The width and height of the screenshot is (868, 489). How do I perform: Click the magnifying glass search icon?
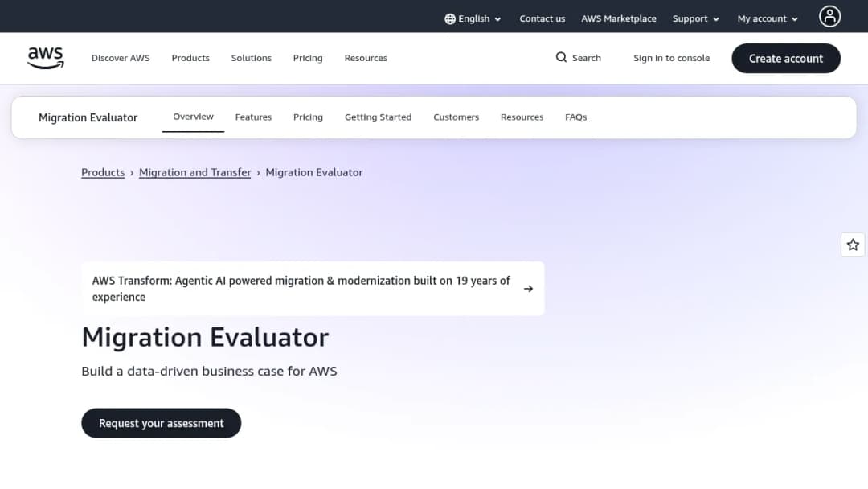click(561, 58)
